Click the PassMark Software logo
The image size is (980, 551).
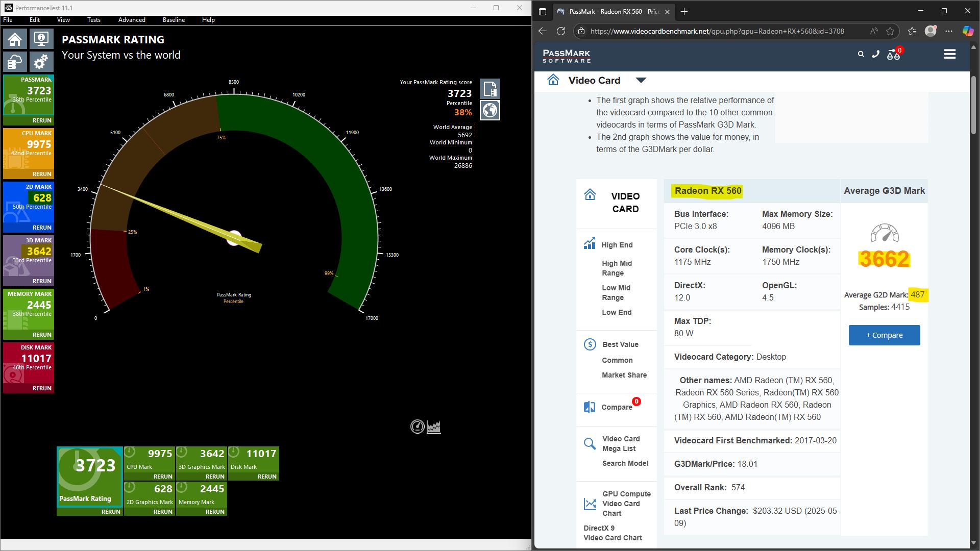pos(567,56)
